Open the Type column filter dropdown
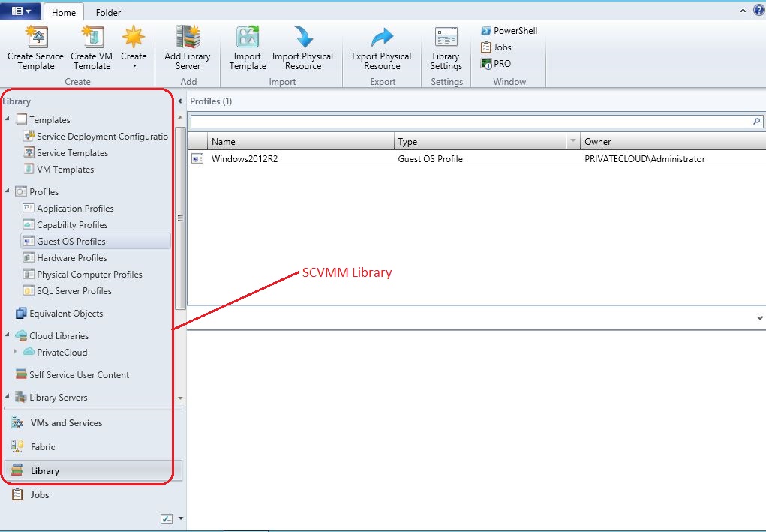 [x=573, y=141]
